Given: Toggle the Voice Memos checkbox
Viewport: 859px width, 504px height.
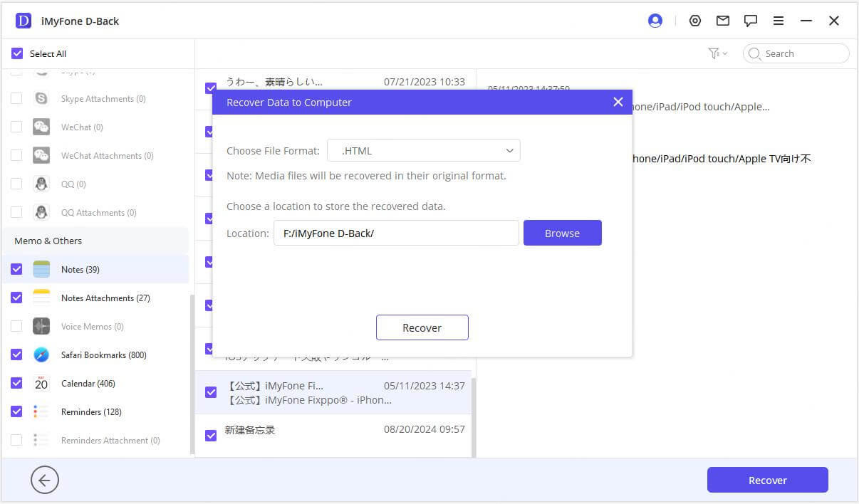Looking at the screenshot, I should pyautogui.click(x=16, y=326).
